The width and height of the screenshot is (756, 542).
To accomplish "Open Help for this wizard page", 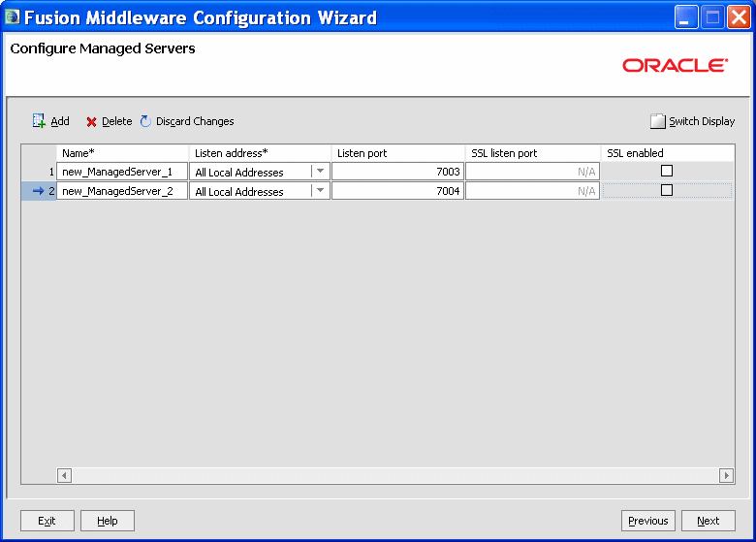I will 107,521.
